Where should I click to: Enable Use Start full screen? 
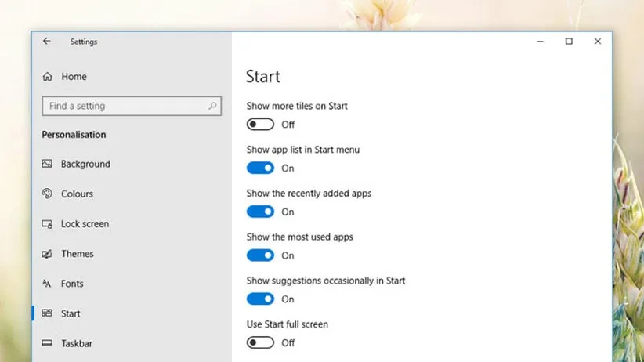pyautogui.click(x=260, y=342)
